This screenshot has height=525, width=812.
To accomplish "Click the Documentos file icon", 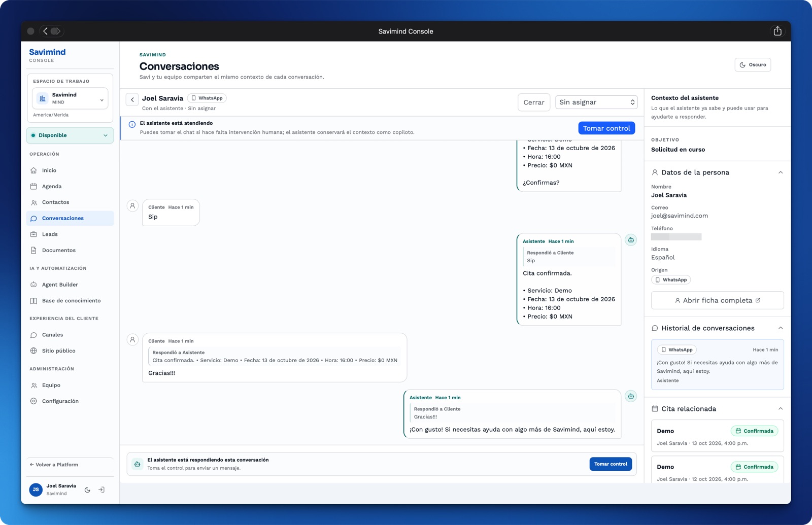I will (33, 250).
